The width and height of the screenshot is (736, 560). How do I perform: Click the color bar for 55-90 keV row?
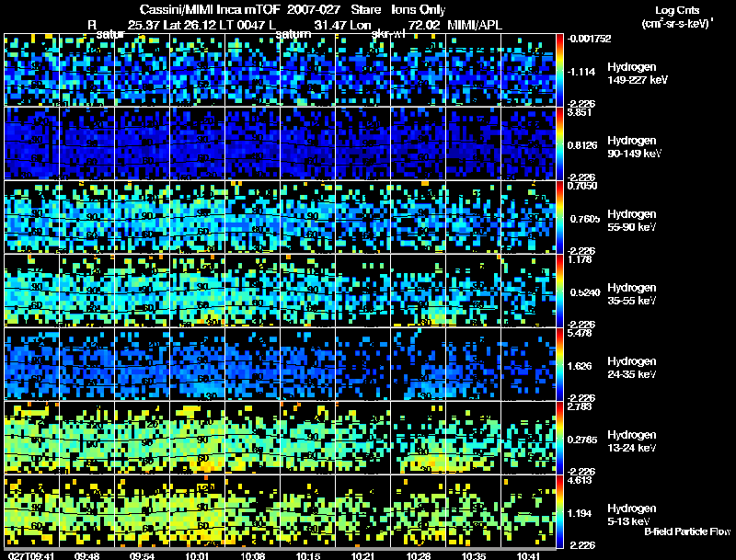click(x=559, y=217)
